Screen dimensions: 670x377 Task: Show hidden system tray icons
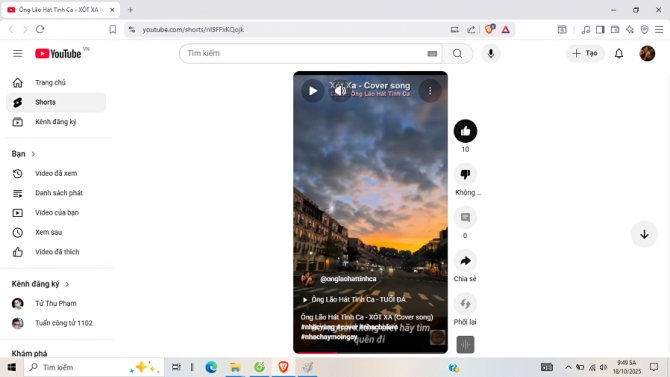pos(568,367)
